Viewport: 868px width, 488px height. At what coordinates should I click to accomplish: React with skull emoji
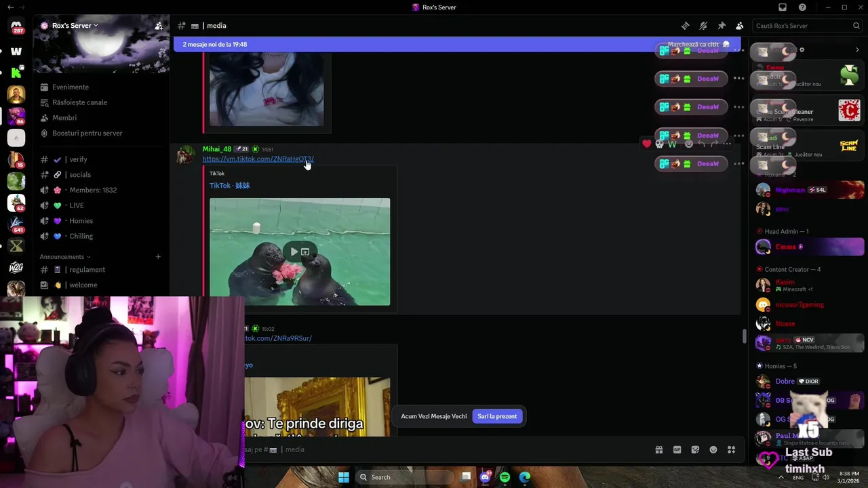pos(659,144)
